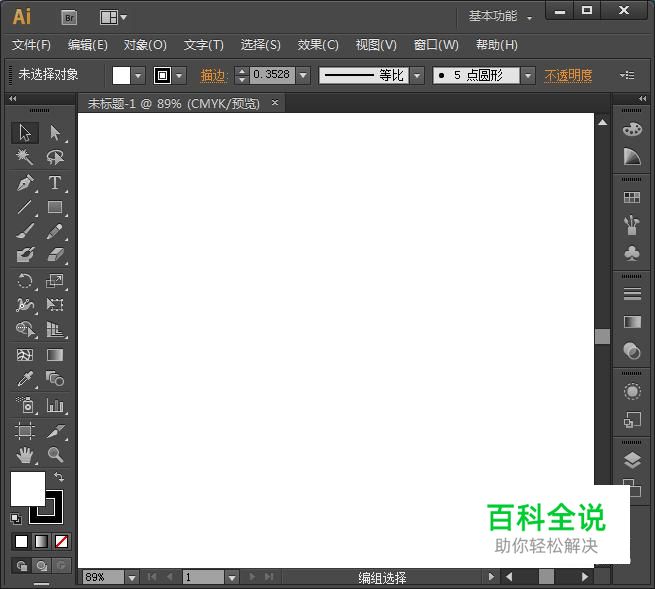Click the 不透明度 link
The width and height of the screenshot is (655, 589).
coord(568,75)
